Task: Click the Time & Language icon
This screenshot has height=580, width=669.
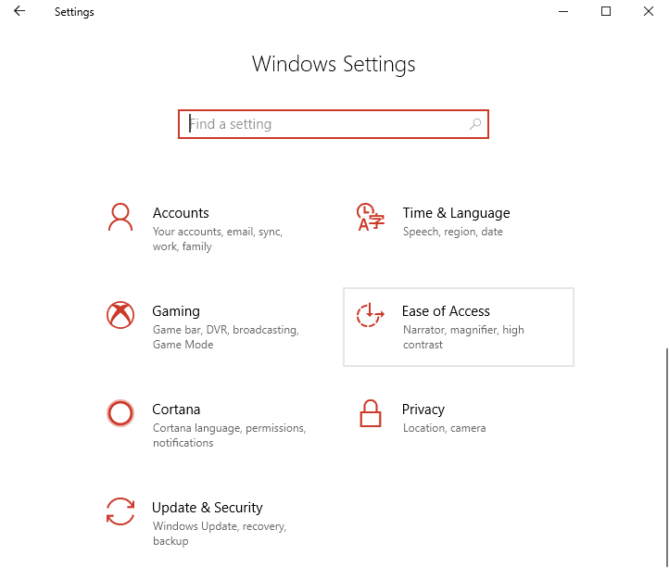Action: click(370, 217)
